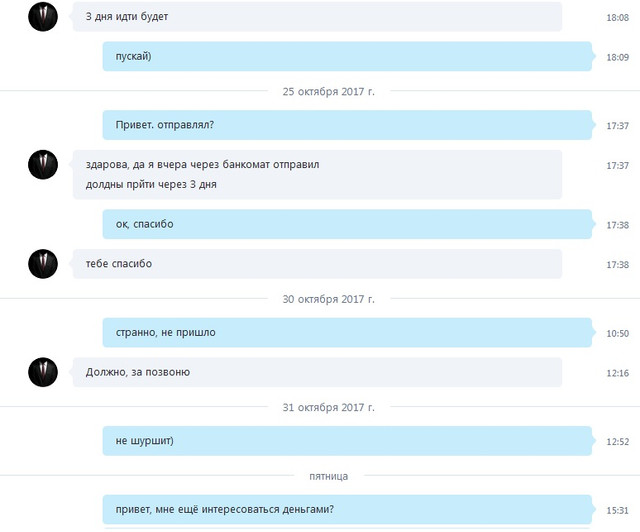Viewport: 640px width, 532px height.
Task: Click the 'Привет. отправлял?' message
Action: click(x=347, y=125)
